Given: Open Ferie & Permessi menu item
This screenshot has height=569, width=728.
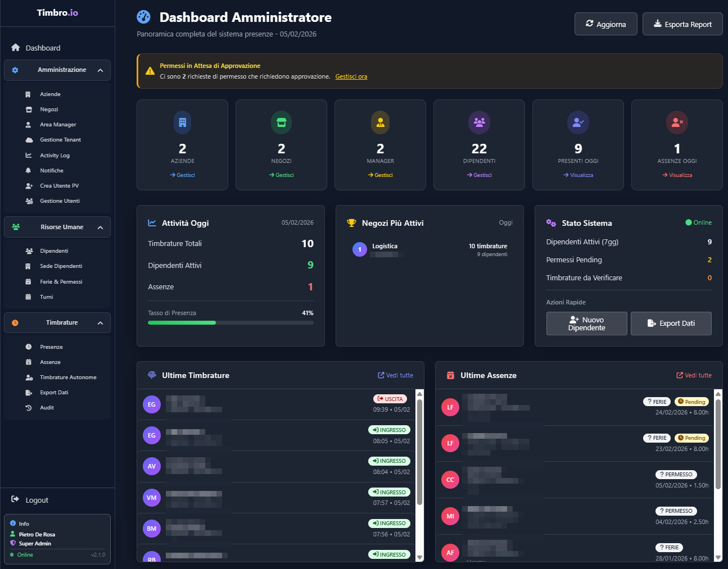Looking at the screenshot, I should point(61,282).
